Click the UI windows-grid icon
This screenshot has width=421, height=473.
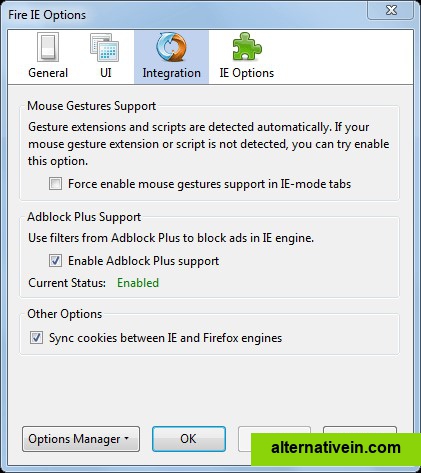(x=105, y=47)
